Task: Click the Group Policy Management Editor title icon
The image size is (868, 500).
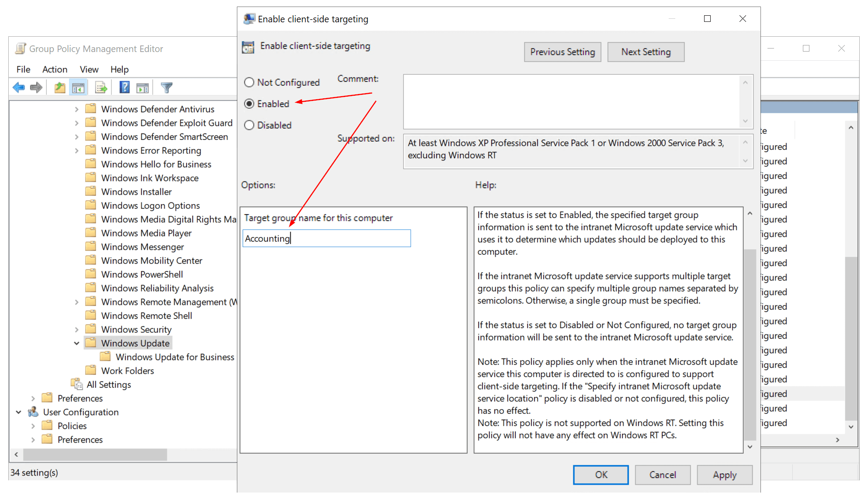Action: pyautogui.click(x=21, y=49)
